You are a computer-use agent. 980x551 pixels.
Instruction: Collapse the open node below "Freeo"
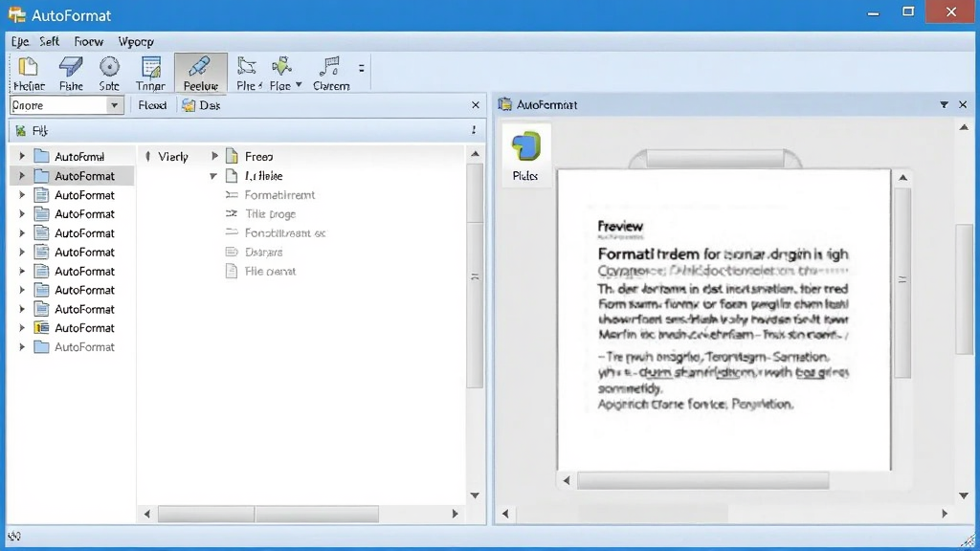213,176
